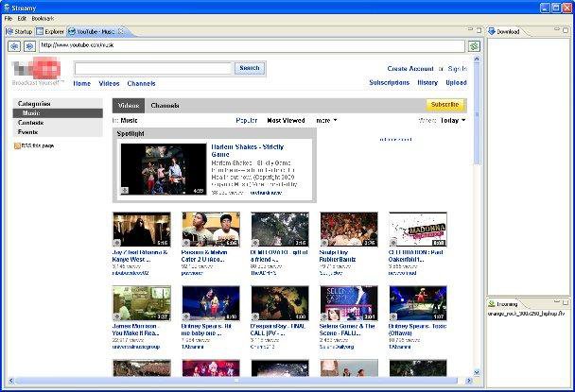The image size is (575, 392).
Task: Open the Create Account link
Action: point(410,69)
